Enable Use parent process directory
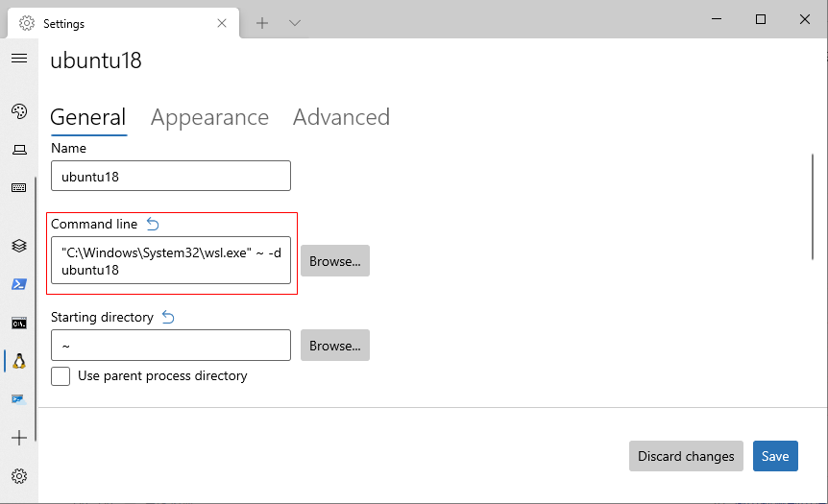This screenshot has width=828, height=504. pos(61,376)
